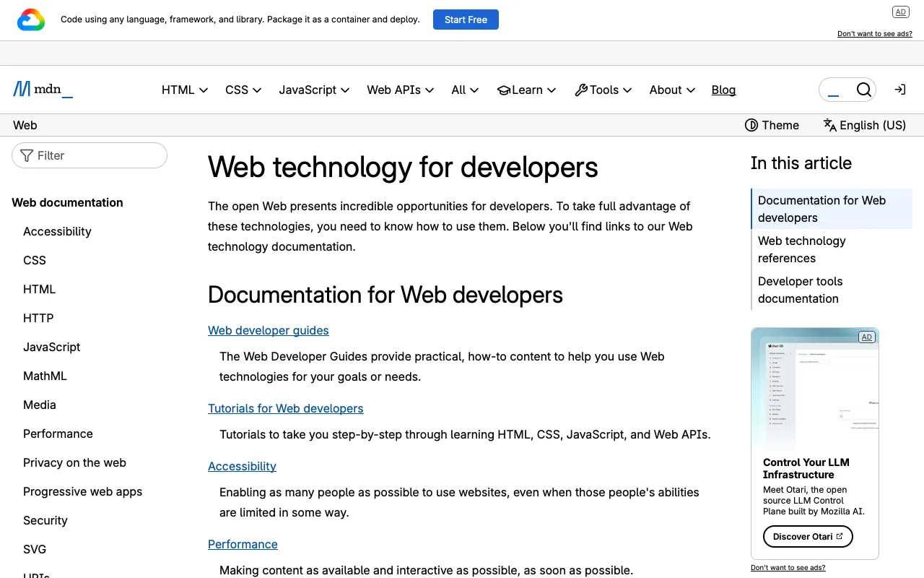Select Security in the sidebar
Viewport: 924px width, 578px height.
(45, 520)
